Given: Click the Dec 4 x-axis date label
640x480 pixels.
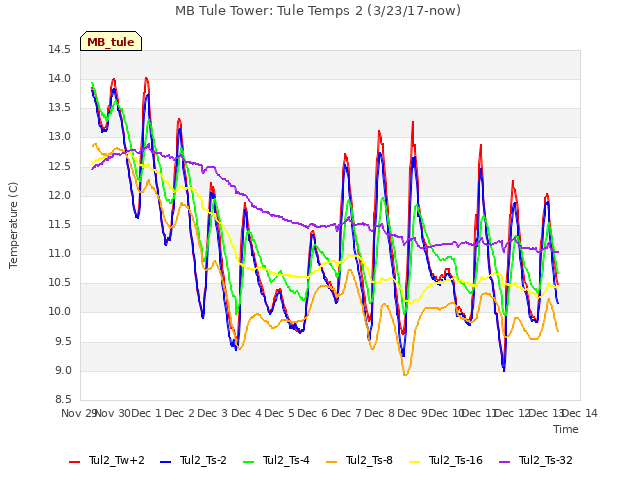Looking at the screenshot, I should coord(246,413).
